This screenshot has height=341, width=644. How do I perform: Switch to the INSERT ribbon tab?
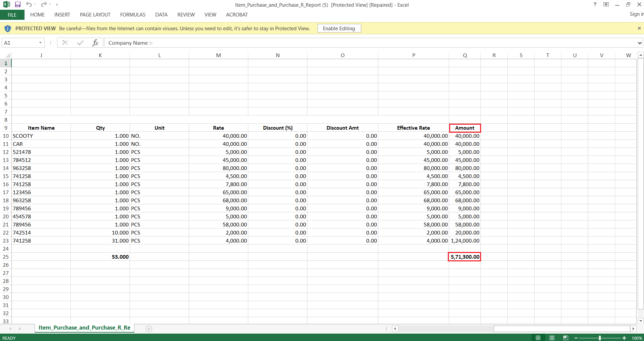[x=62, y=15]
